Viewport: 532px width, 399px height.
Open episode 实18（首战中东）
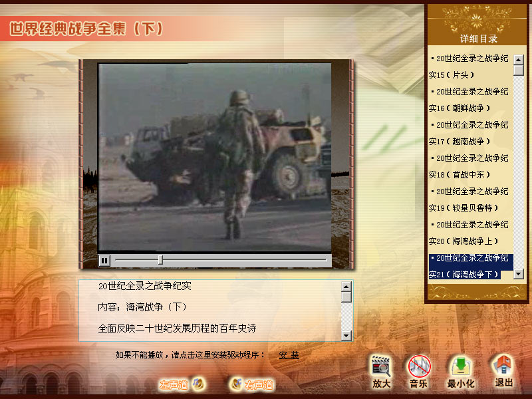tap(469, 166)
